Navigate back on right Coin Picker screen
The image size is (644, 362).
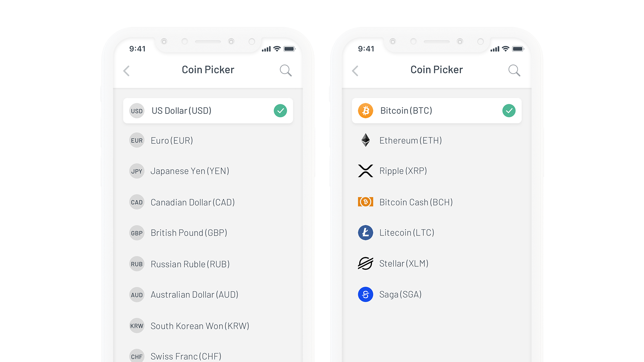tap(357, 71)
